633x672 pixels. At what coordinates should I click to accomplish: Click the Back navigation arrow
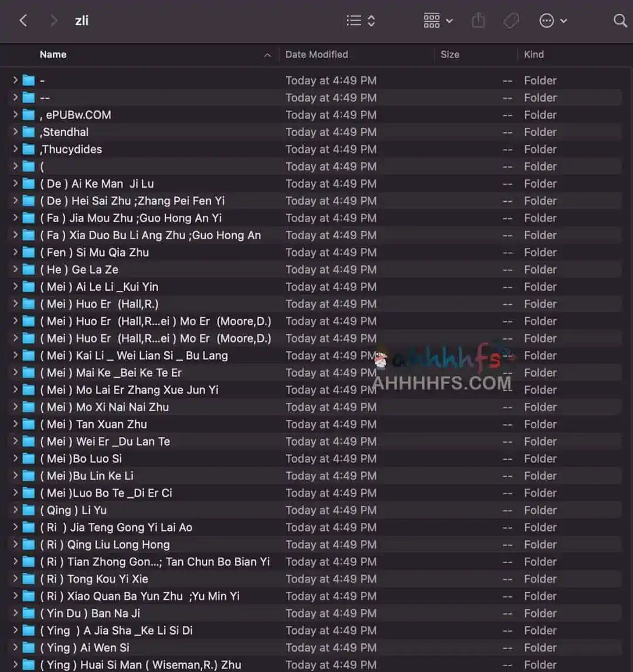pos(23,21)
